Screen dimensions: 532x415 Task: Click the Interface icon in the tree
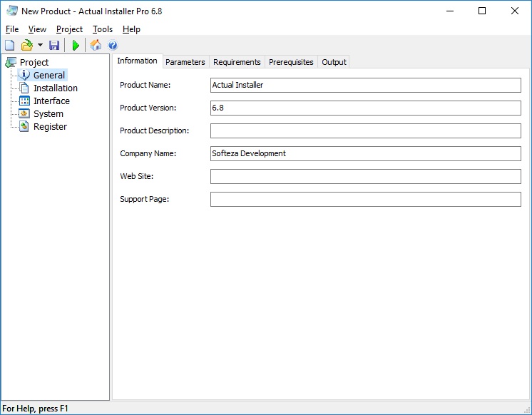pos(24,101)
